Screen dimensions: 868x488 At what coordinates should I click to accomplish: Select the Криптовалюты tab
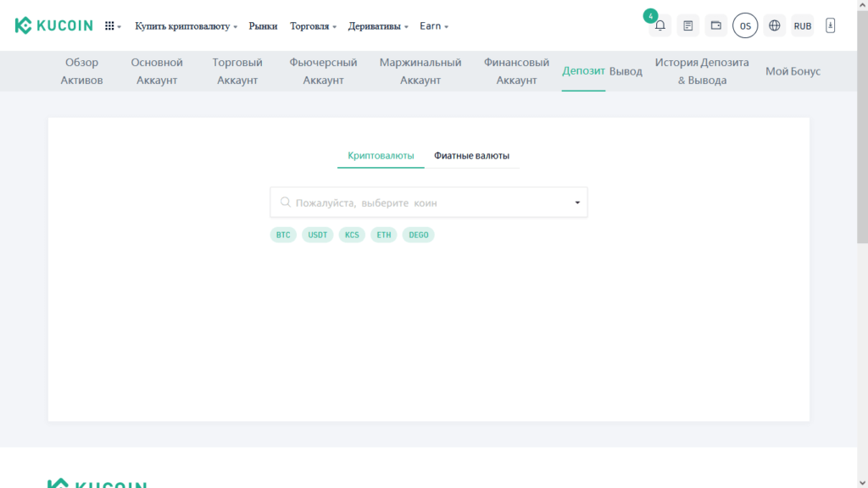(x=381, y=156)
